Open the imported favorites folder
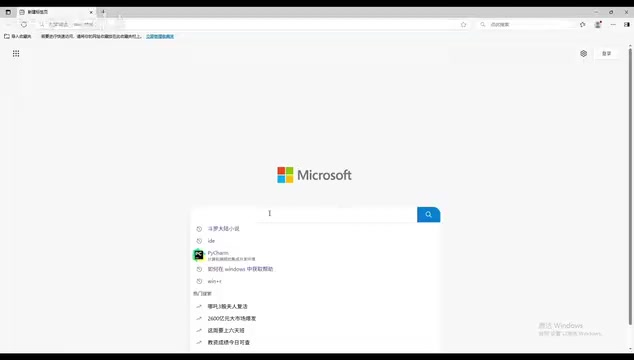 18,36
